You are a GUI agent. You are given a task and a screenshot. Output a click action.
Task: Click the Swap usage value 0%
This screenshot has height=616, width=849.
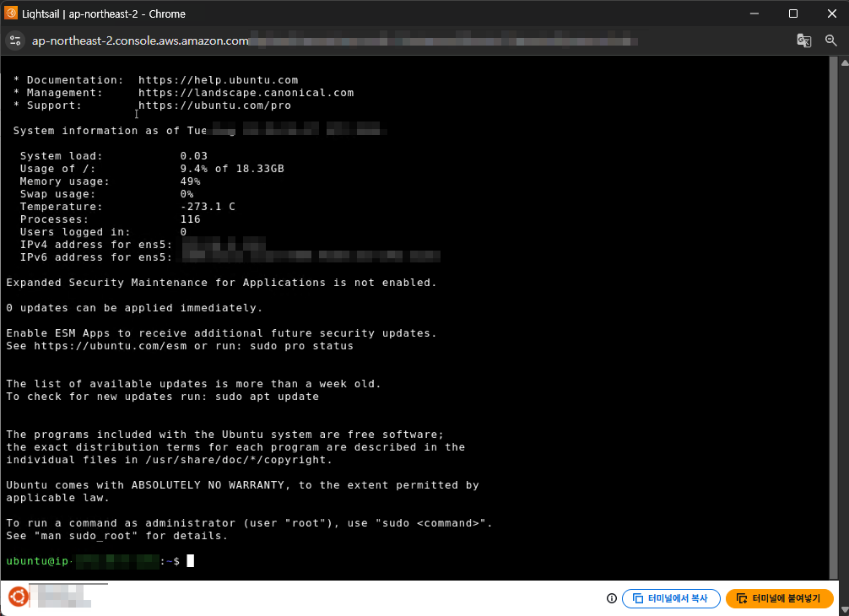(187, 194)
